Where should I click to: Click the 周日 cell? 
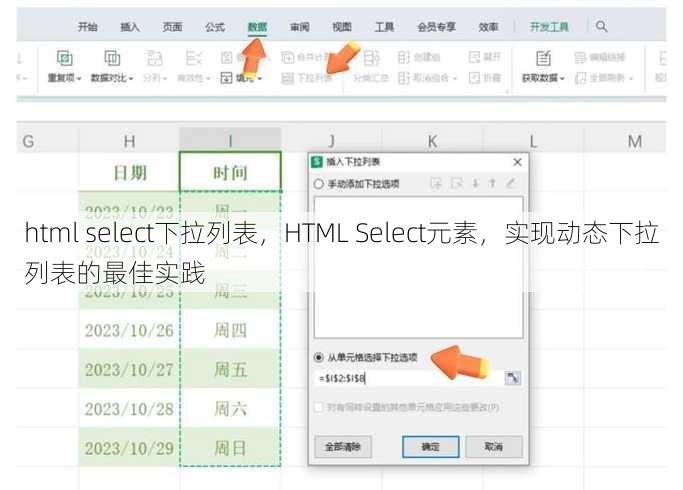(x=230, y=448)
